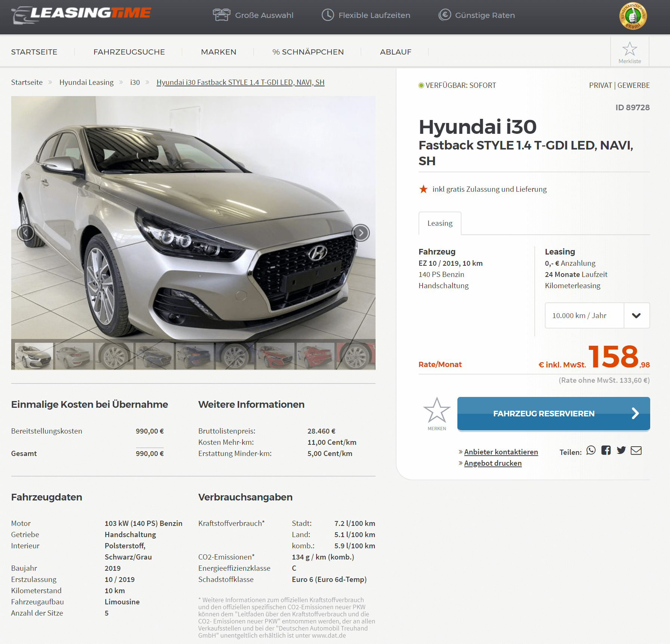This screenshot has height=644, width=670.
Task: Open the 10.000 km / Jahr dropdown
Action: (x=597, y=315)
